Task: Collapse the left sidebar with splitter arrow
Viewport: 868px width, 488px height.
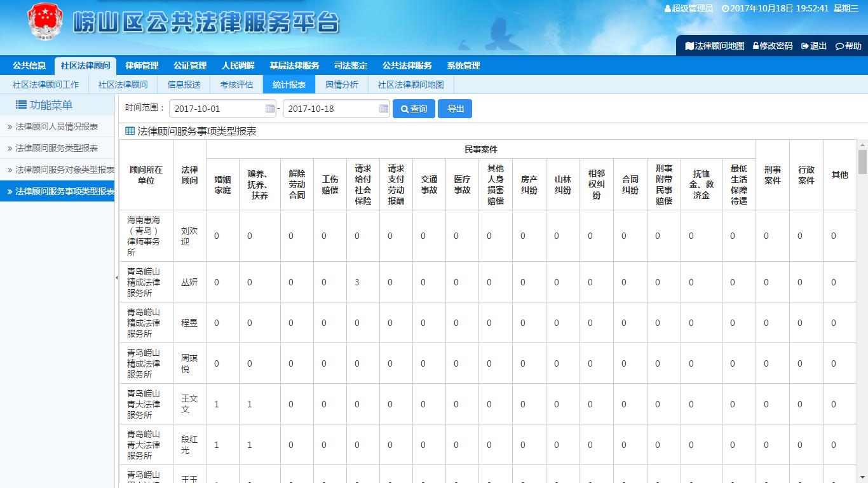Action: [x=116, y=278]
